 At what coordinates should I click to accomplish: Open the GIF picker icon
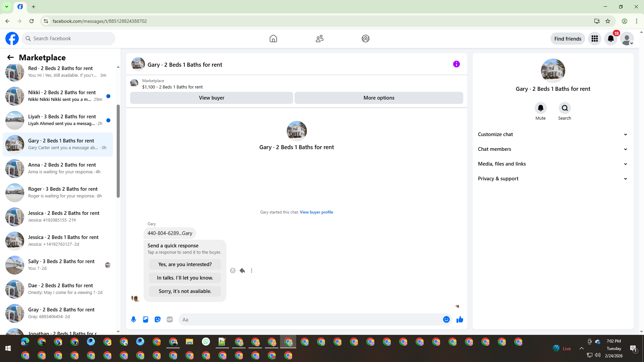pyautogui.click(x=170, y=319)
